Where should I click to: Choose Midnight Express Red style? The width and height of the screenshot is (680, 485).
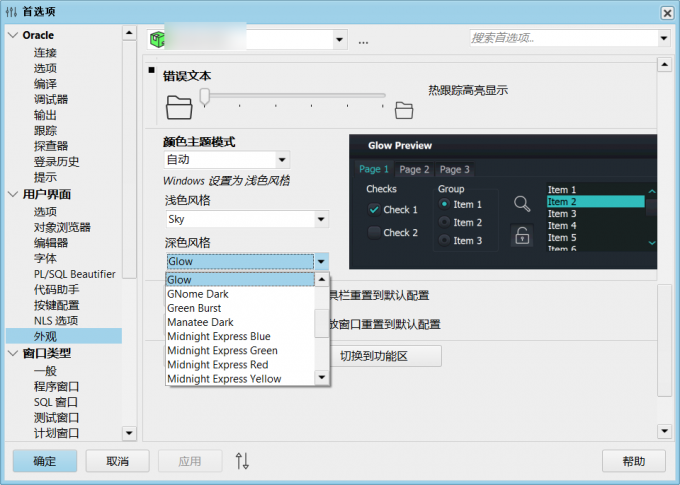tap(240, 364)
